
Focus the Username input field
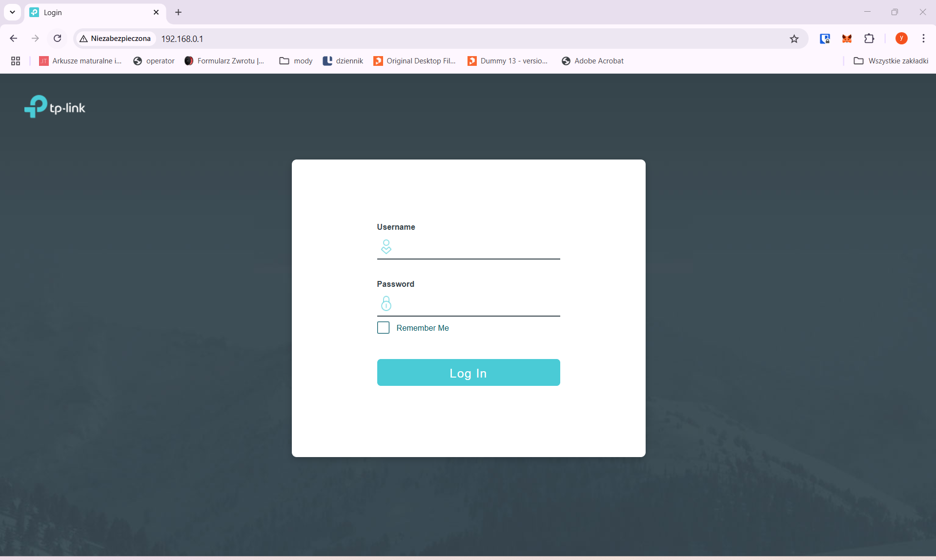[x=476, y=248]
